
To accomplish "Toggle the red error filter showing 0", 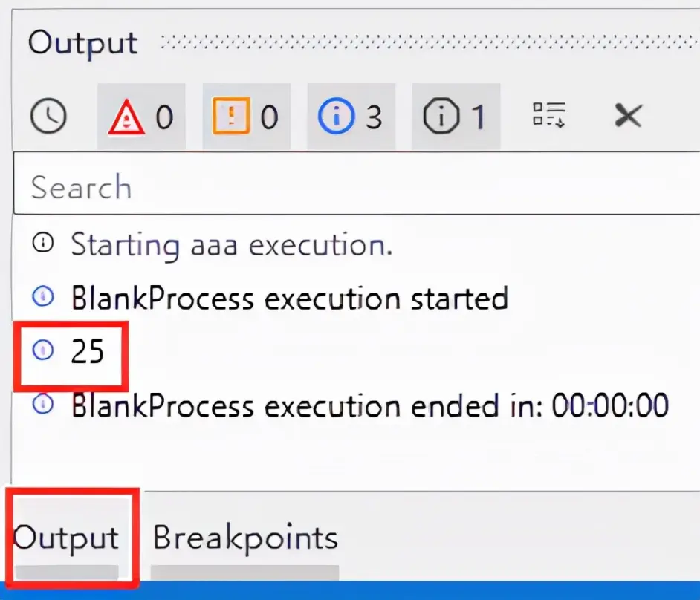I will click(x=141, y=117).
